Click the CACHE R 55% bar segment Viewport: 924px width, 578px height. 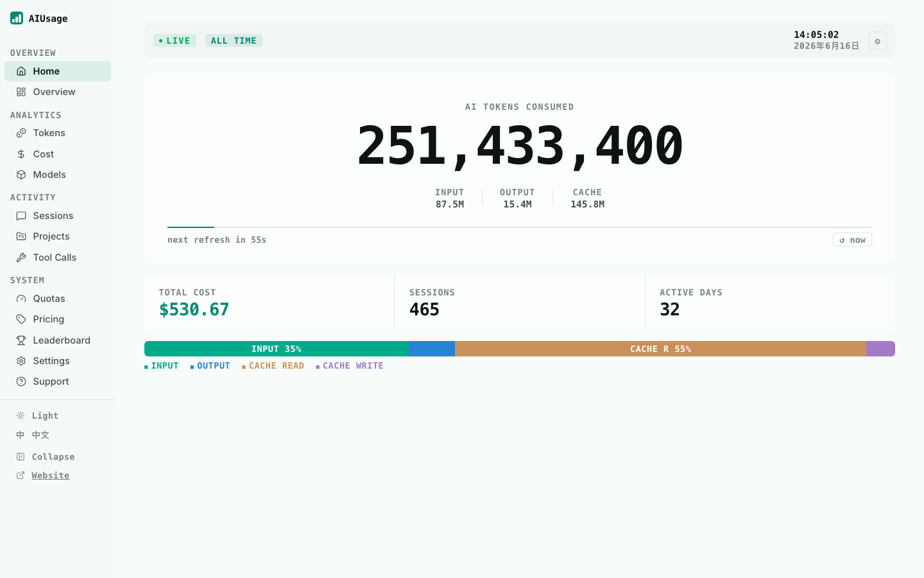coord(660,349)
